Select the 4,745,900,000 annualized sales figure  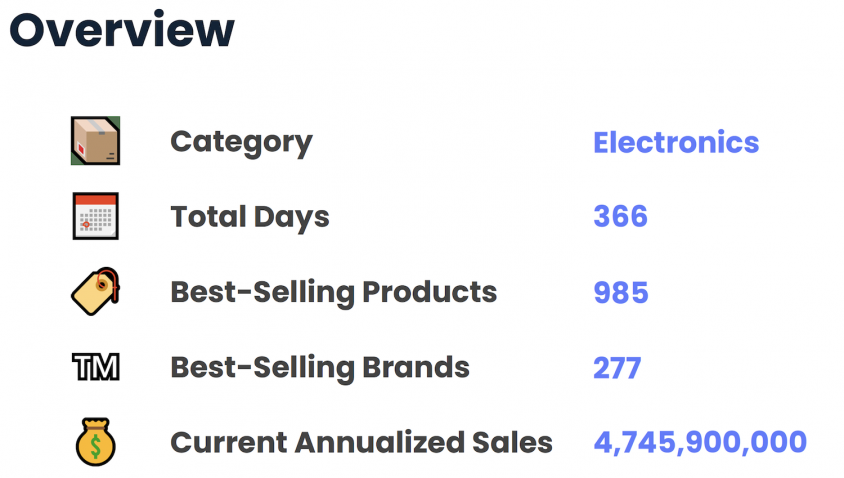tap(700, 442)
